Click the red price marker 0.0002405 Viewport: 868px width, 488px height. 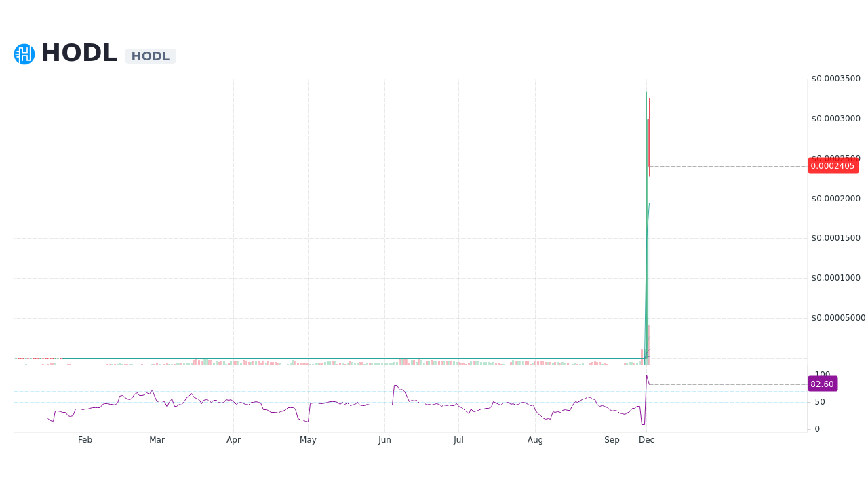833,165
